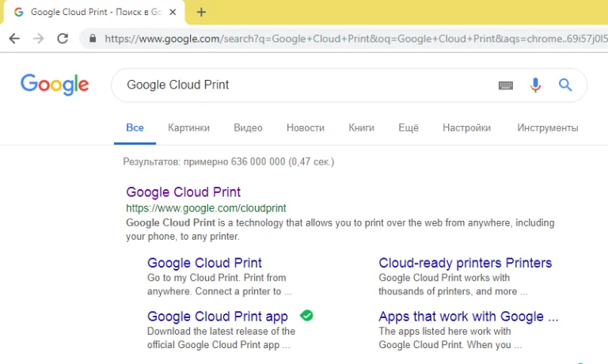Image resolution: width=608 pixels, height=364 pixels.
Task: Switch to the Картинки tab
Action: pyautogui.click(x=188, y=127)
